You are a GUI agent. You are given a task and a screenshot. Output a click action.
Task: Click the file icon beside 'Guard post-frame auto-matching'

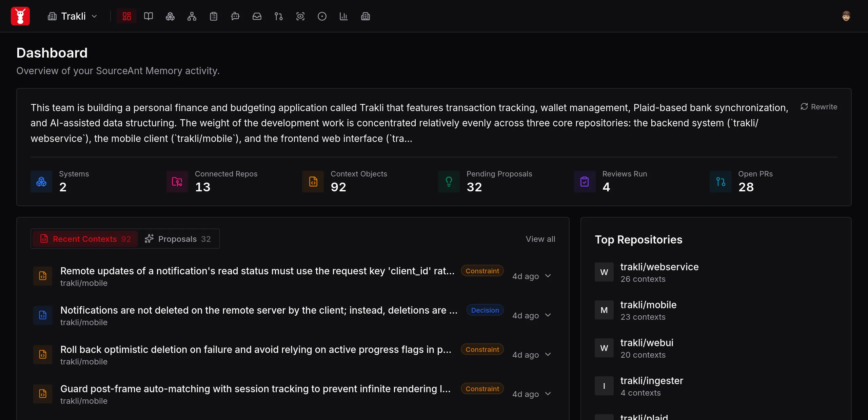coord(43,394)
